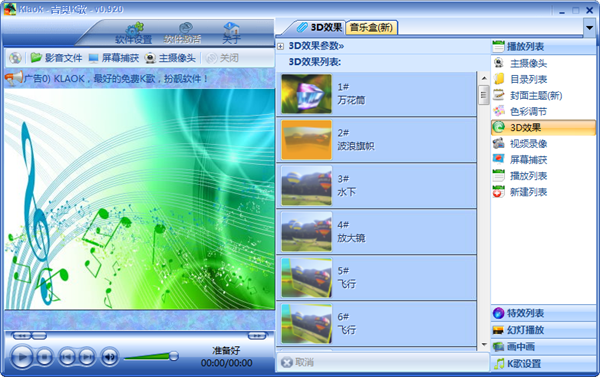Toggle the mute speaker button
Screen dimensions: 600x377
click(x=109, y=357)
